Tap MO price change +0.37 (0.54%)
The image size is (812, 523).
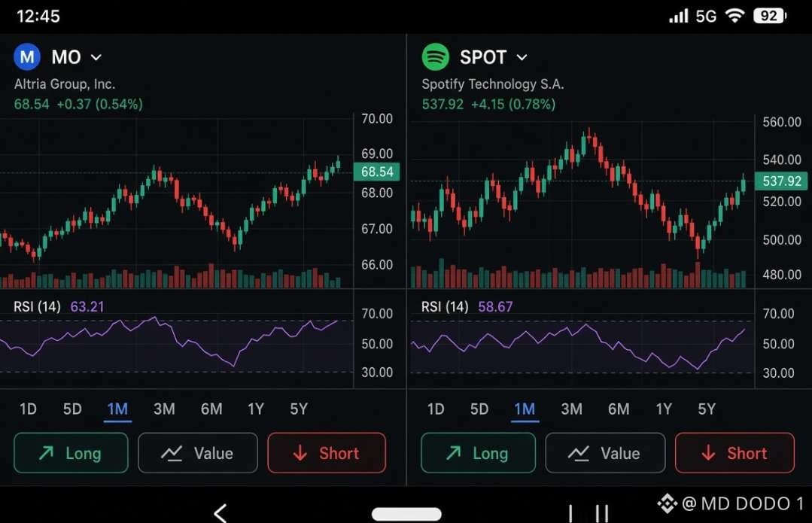(99, 104)
